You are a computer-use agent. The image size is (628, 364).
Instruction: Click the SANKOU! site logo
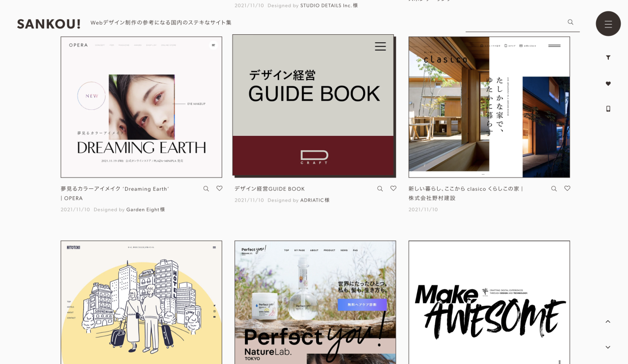[49, 24]
